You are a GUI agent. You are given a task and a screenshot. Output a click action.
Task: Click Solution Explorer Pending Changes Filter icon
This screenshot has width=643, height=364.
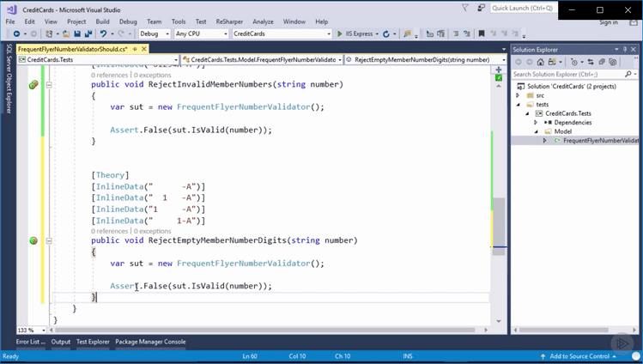pyautogui.click(x=574, y=62)
